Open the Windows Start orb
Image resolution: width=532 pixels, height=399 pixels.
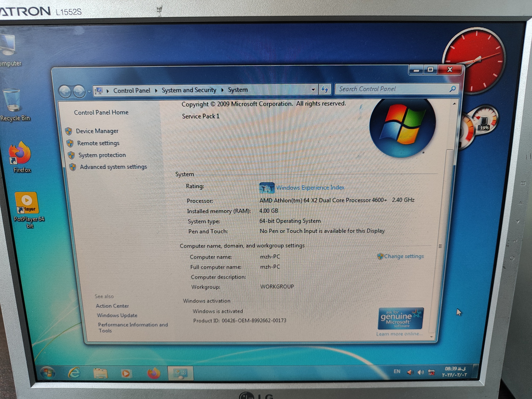48,373
